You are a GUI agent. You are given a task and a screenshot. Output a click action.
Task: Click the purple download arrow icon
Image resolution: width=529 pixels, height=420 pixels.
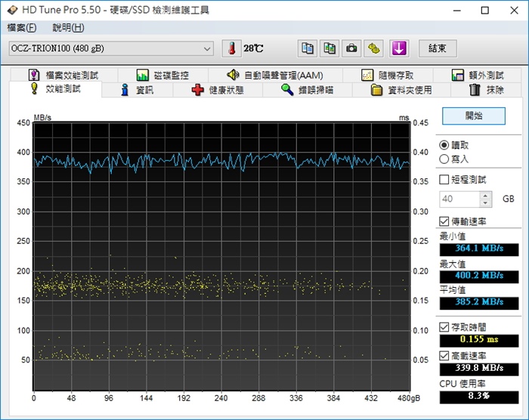pyautogui.click(x=399, y=48)
